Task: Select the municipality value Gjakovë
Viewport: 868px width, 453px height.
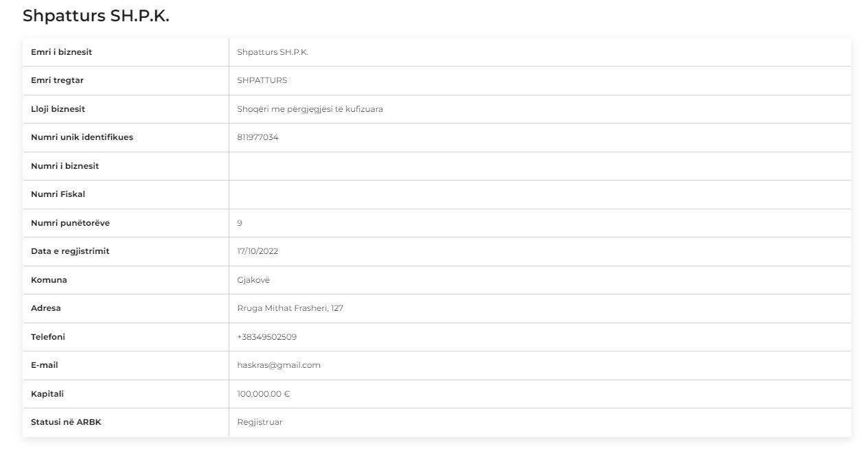Action: [x=253, y=280]
